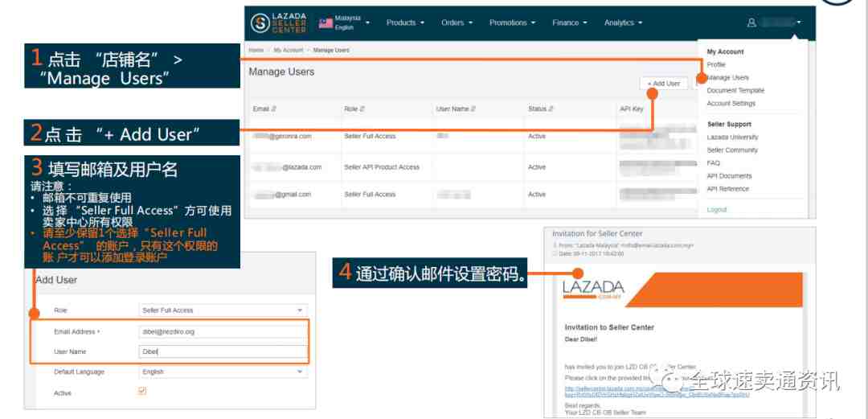The image size is (868, 419).
Task: Click the User Name input field
Action: coord(223,352)
